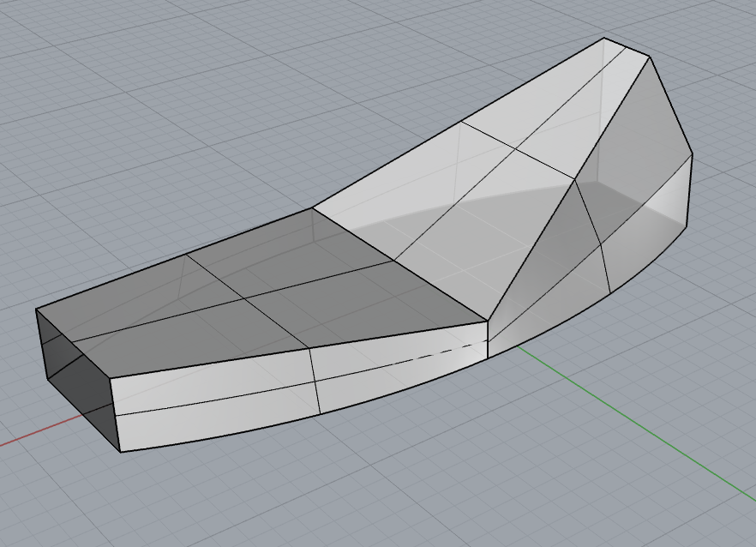Image resolution: width=756 pixels, height=547 pixels.
Task: Click the bottom-left front corner of the solid
Action: [119, 451]
